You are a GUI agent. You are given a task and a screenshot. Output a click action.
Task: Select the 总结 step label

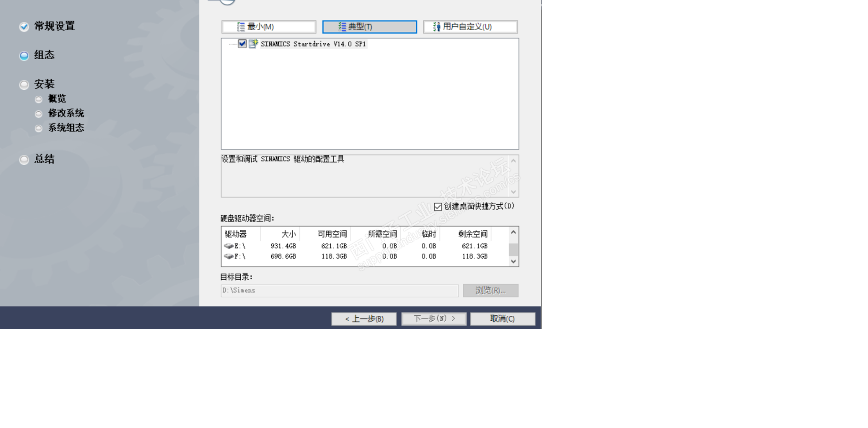[x=44, y=159]
